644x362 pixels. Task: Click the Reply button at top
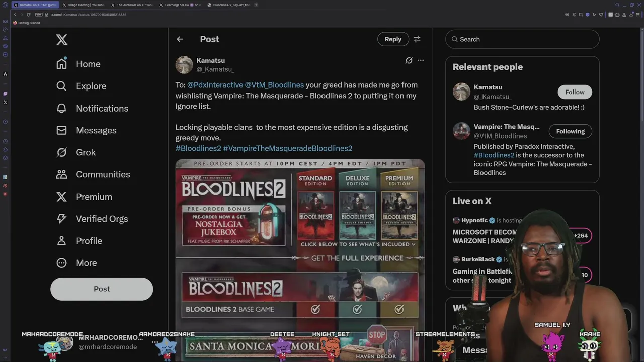click(x=393, y=39)
